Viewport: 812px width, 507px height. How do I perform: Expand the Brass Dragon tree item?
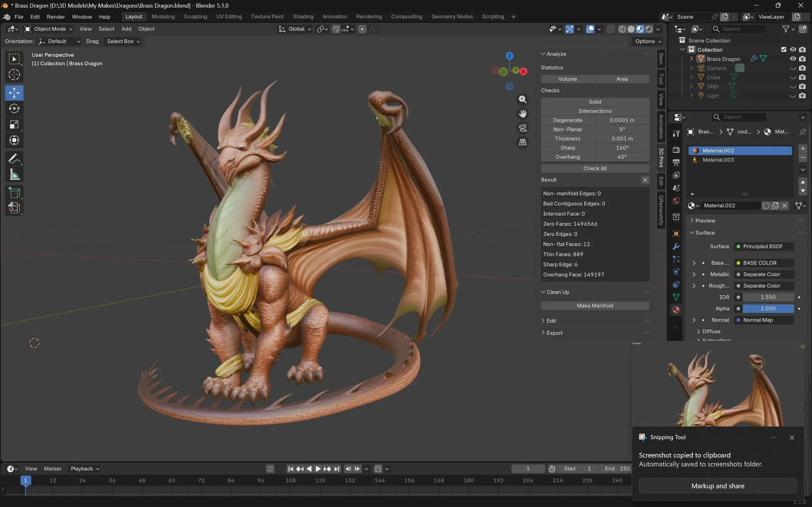[691, 59]
